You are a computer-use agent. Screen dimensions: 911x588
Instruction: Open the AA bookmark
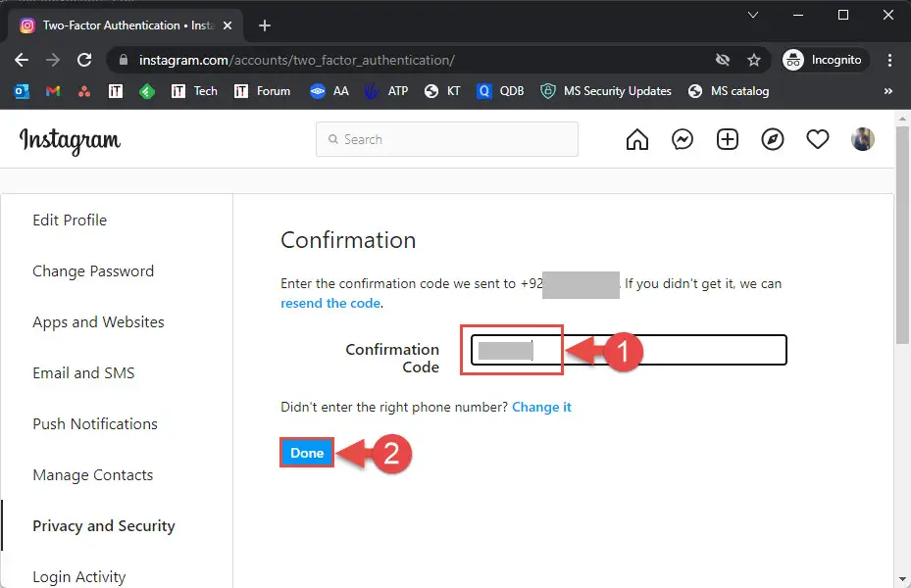click(329, 91)
